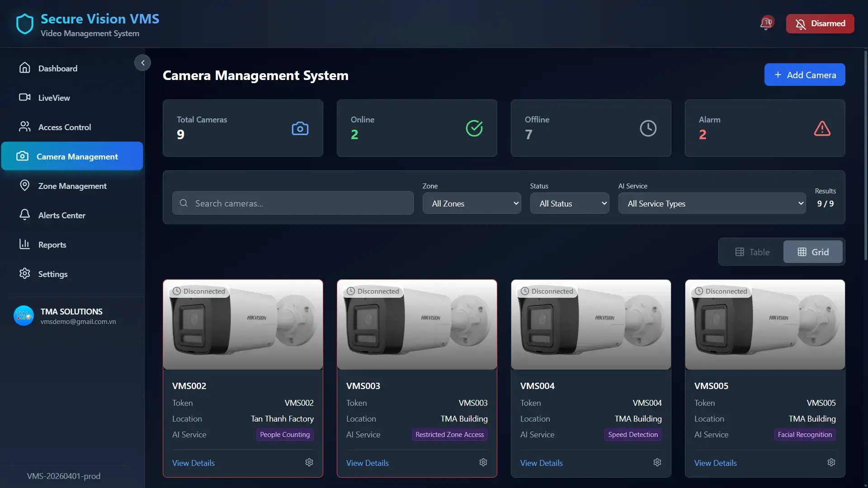868x488 pixels.
Task: Open the All Service Types dropdown
Action: pos(712,203)
